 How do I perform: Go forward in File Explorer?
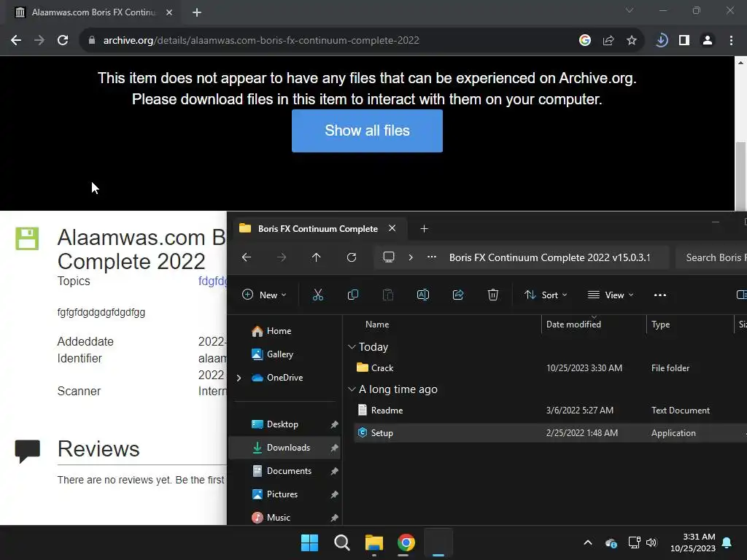coord(282,257)
